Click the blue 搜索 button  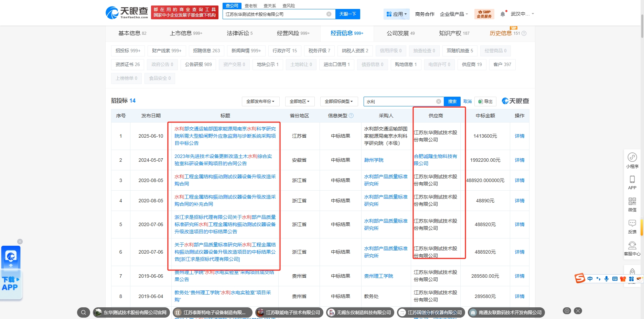click(452, 102)
